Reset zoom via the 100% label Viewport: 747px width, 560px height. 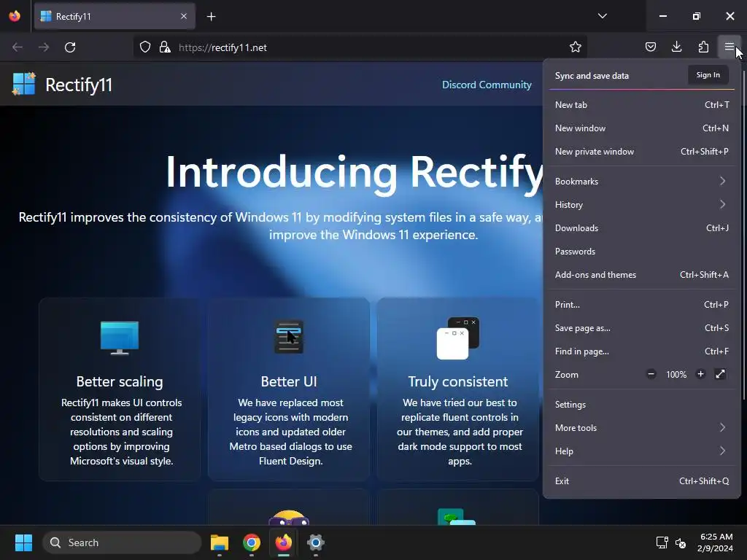676,375
